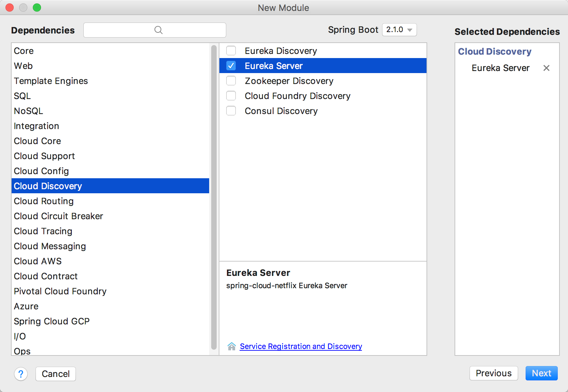568x392 pixels.
Task: Click the dependencies search field
Action: (x=155, y=30)
